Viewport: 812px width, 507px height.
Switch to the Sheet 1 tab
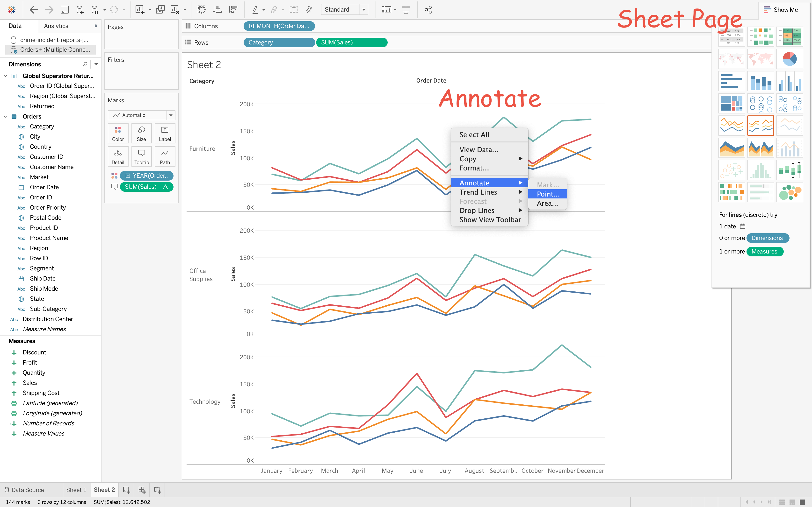76,490
